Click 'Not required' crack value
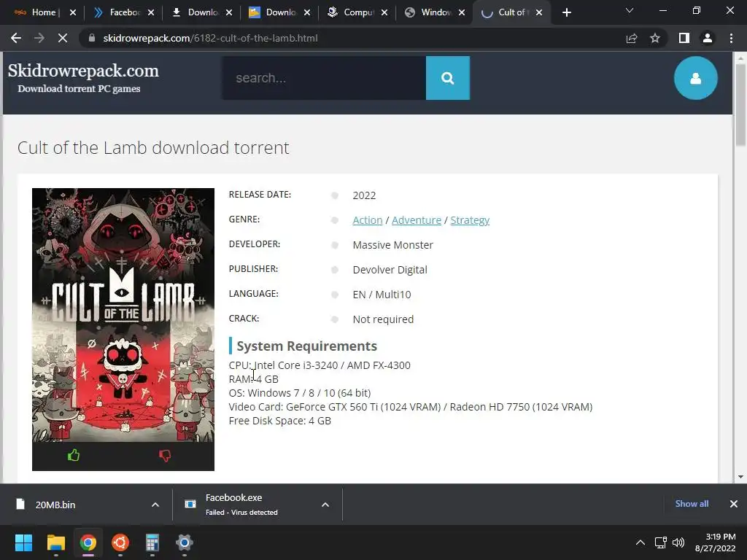Image resolution: width=747 pixels, height=560 pixels. coord(383,319)
